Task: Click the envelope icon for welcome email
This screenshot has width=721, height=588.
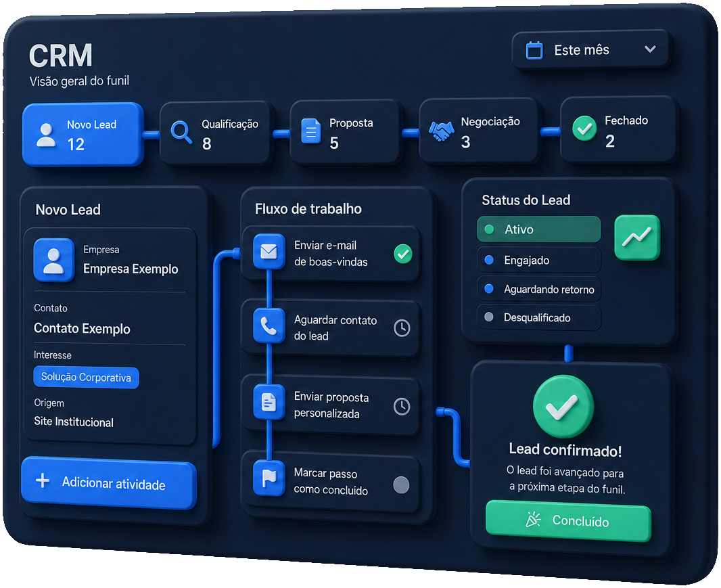Action: 269,252
